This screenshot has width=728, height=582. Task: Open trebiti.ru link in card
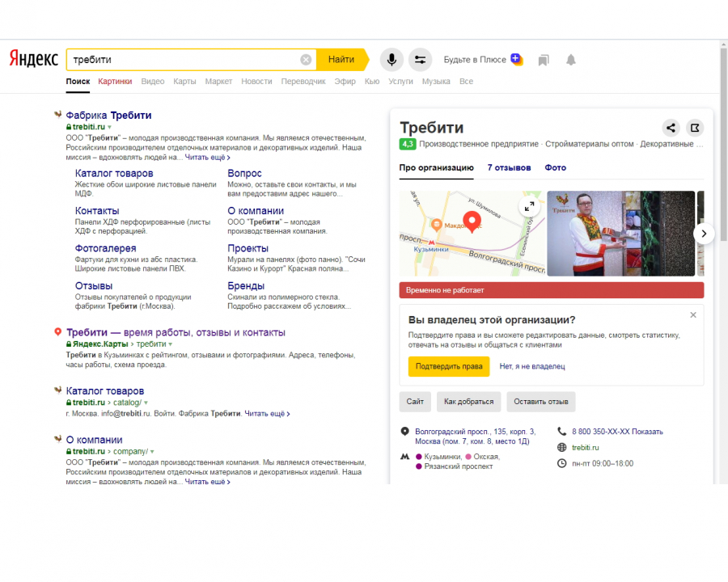tap(585, 447)
